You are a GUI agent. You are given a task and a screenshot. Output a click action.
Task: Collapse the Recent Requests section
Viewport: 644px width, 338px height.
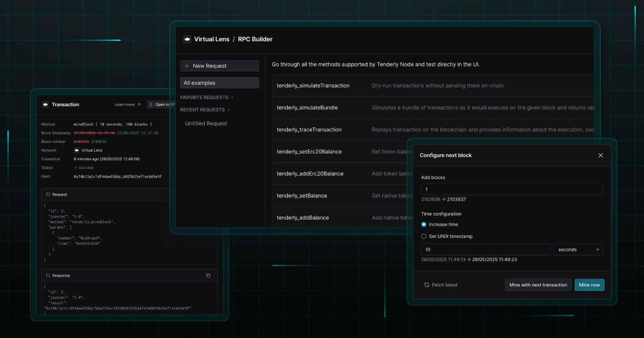click(x=229, y=110)
